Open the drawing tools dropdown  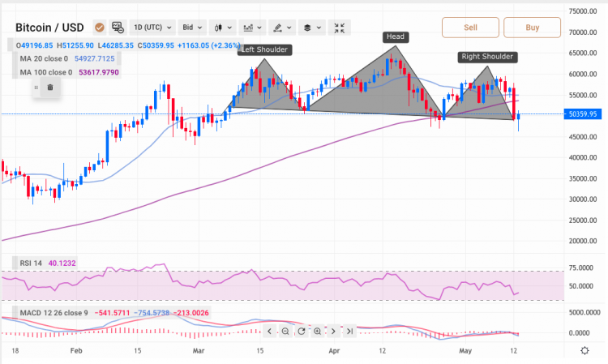pyautogui.click(x=282, y=28)
